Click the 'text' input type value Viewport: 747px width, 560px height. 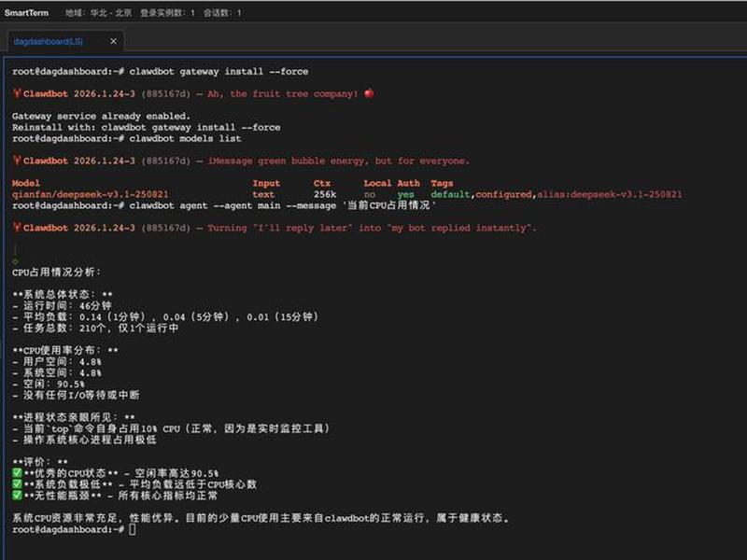click(x=263, y=194)
